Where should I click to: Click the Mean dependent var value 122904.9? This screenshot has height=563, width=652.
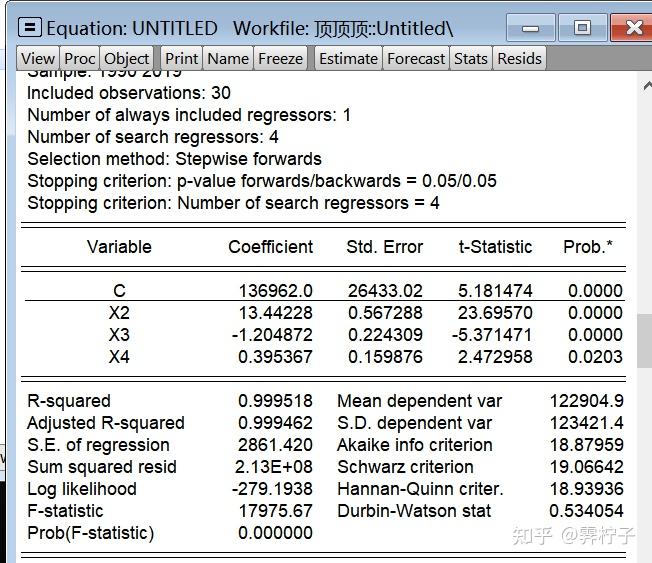click(x=586, y=401)
